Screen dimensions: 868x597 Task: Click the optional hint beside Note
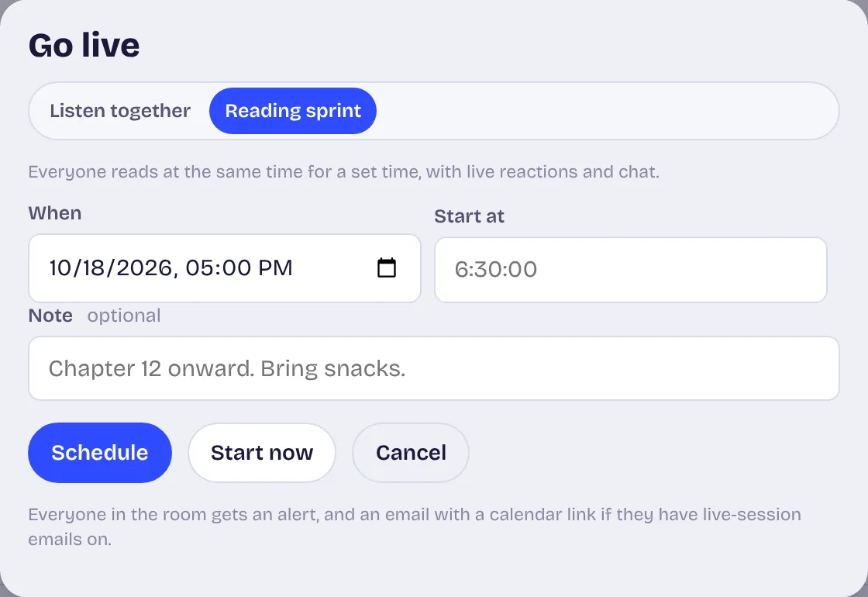(124, 316)
